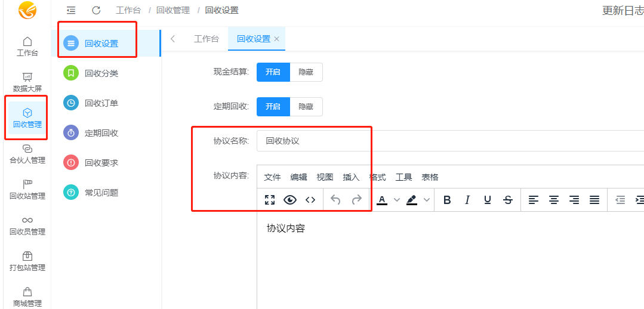The width and height of the screenshot is (644, 309).
Task: Decrease indent in editor
Action: point(620,200)
